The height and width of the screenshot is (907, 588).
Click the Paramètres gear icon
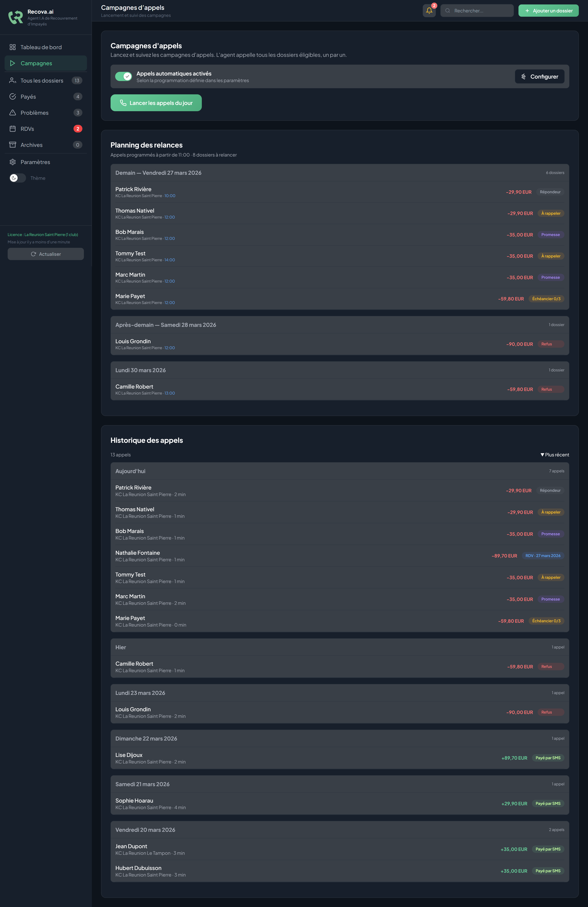click(x=13, y=162)
